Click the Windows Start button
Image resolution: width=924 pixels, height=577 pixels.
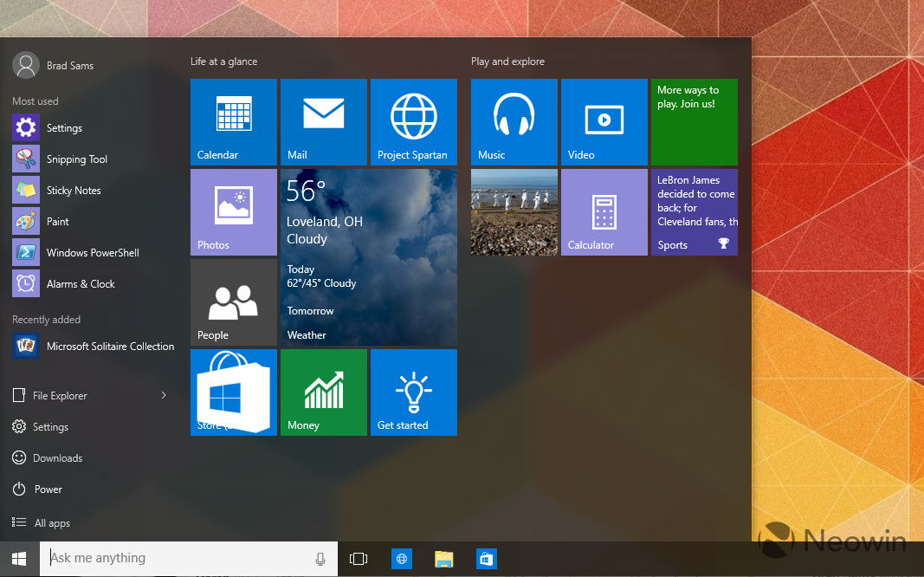click(x=19, y=559)
